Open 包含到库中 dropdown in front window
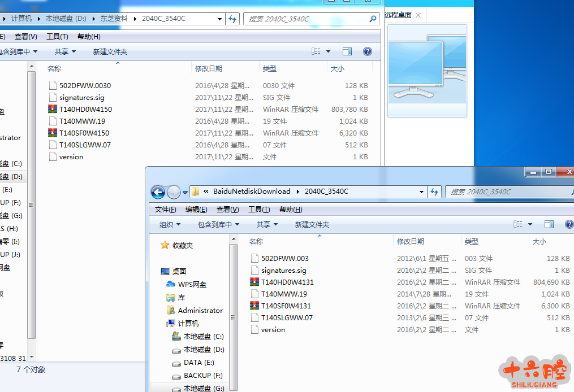 pos(218,224)
